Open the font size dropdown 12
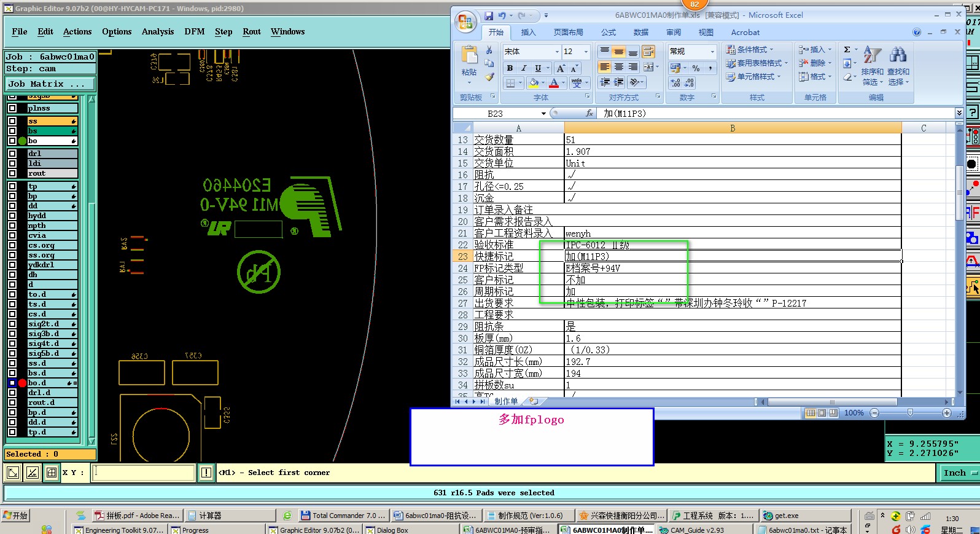 586,52
